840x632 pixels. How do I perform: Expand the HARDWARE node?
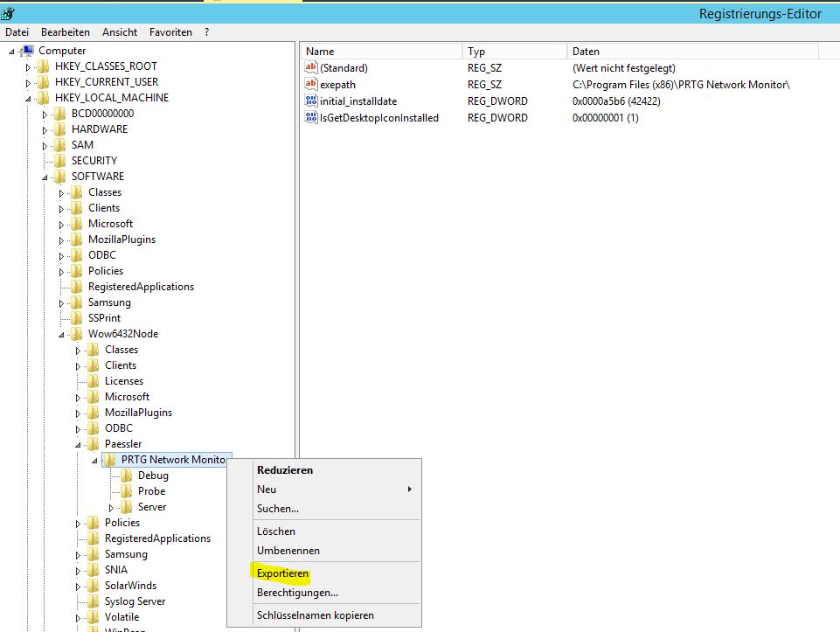45,130
